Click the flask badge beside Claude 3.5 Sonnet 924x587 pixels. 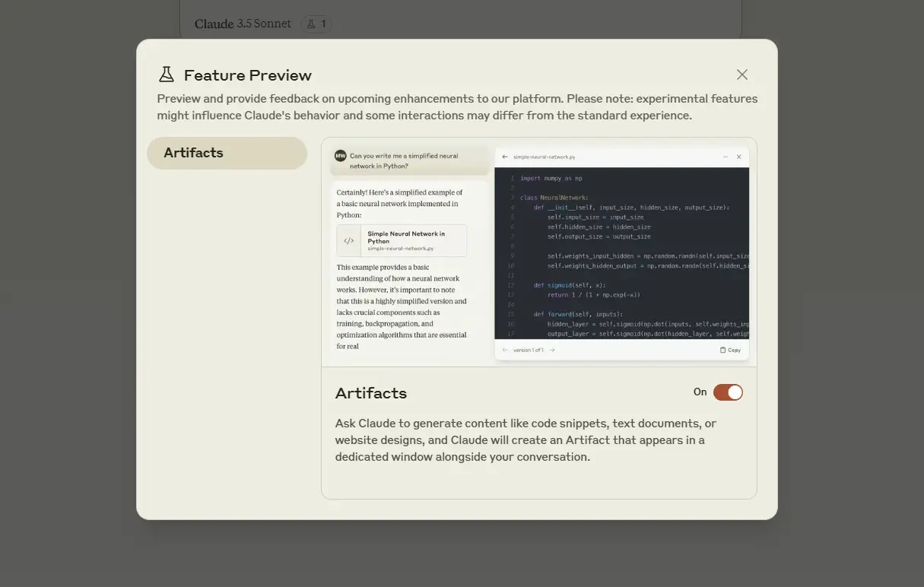tap(316, 24)
